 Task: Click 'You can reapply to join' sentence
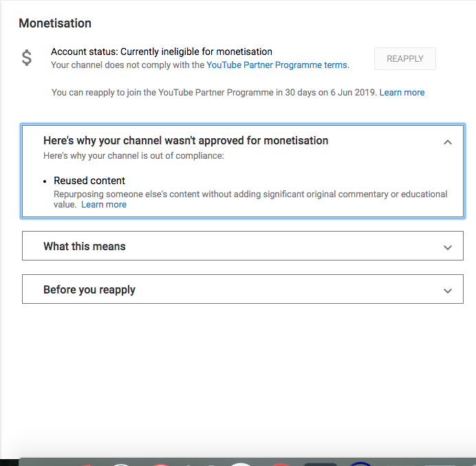(215, 92)
